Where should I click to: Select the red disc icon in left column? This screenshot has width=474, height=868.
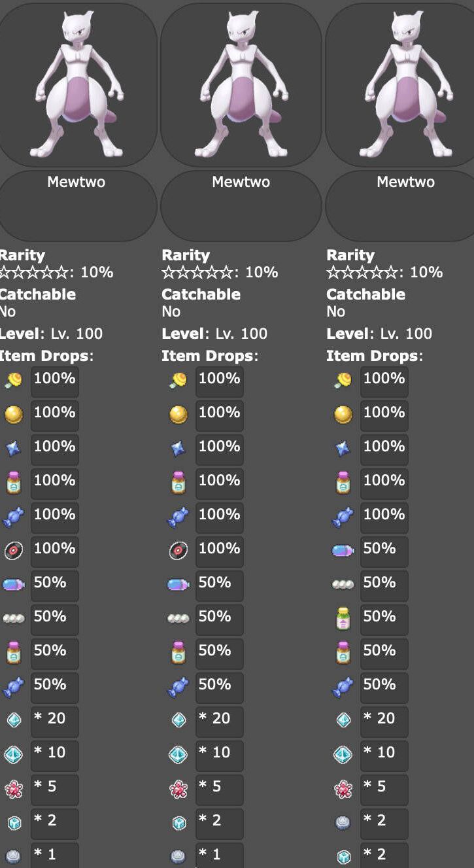(14, 550)
